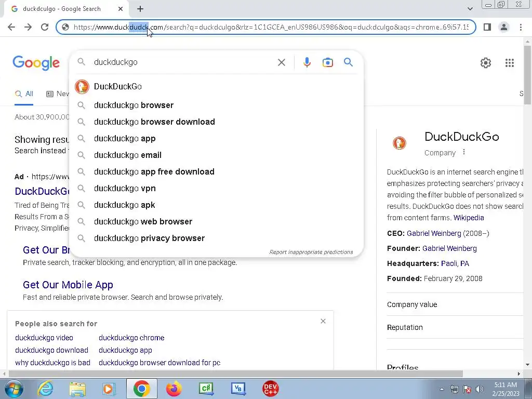The image size is (532, 399).
Task: Click the browser Forward arrow
Action: (28, 27)
